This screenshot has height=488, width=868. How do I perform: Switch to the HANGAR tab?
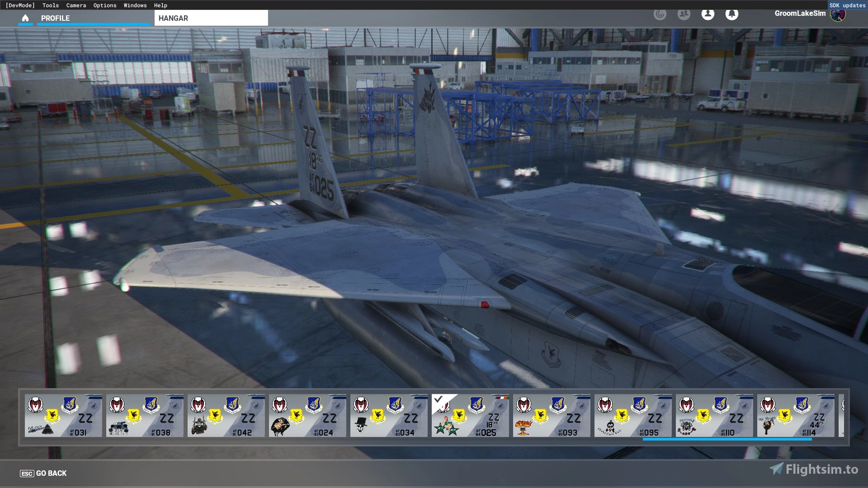coord(172,18)
